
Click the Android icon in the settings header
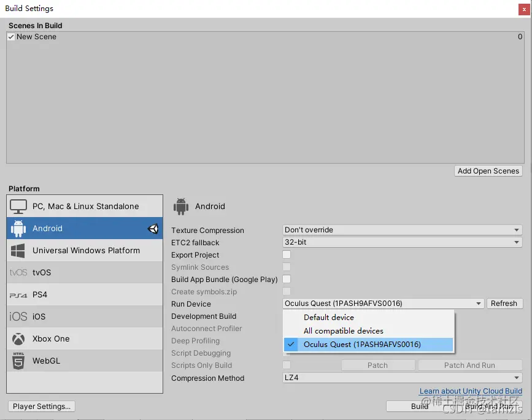pos(181,207)
